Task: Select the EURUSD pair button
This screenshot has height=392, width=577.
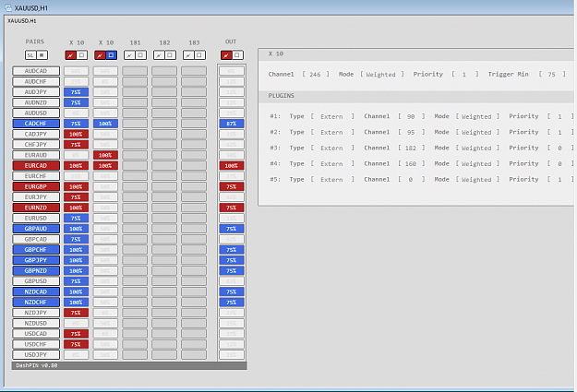Action: point(36,218)
